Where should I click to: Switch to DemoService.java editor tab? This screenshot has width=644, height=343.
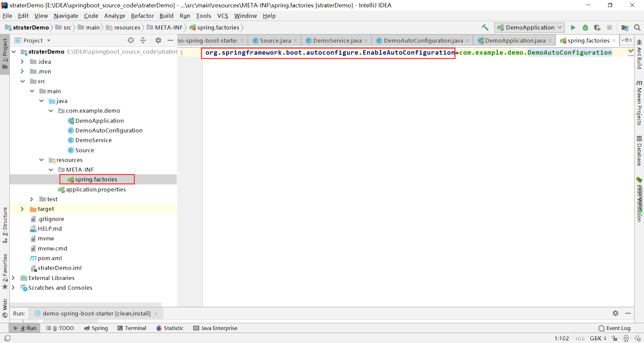337,41
